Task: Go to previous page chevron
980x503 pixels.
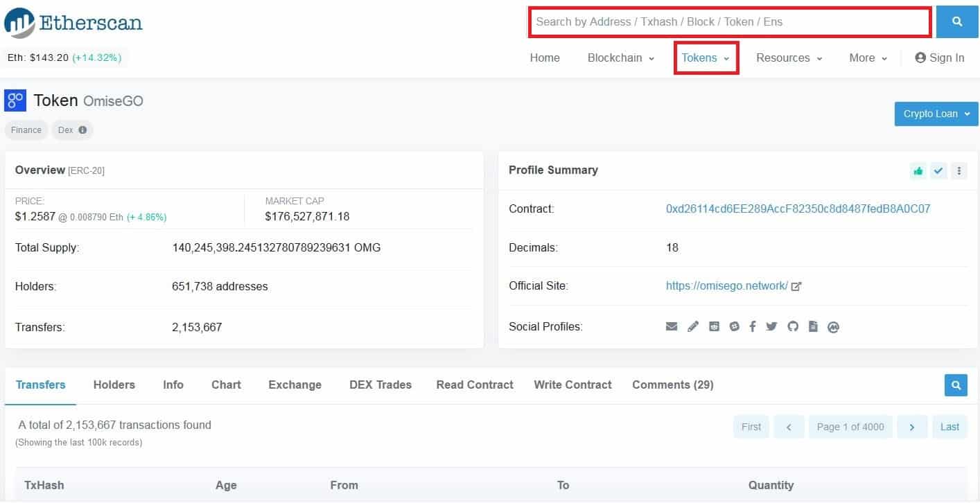Action: point(789,427)
